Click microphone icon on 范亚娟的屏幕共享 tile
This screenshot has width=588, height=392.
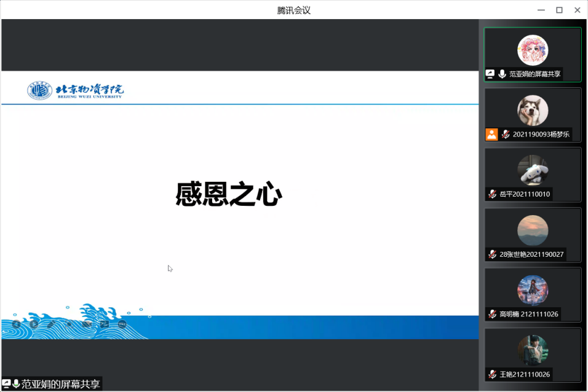click(x=503, y=74)
